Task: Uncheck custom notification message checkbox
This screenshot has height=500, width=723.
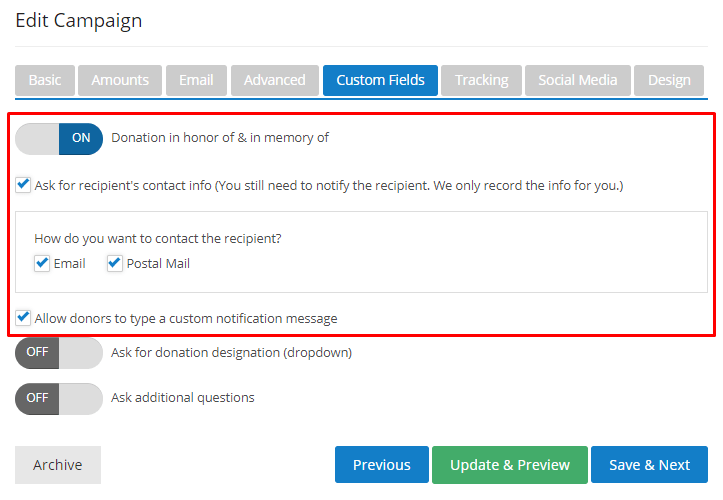Action: click(x=23, y=318)
